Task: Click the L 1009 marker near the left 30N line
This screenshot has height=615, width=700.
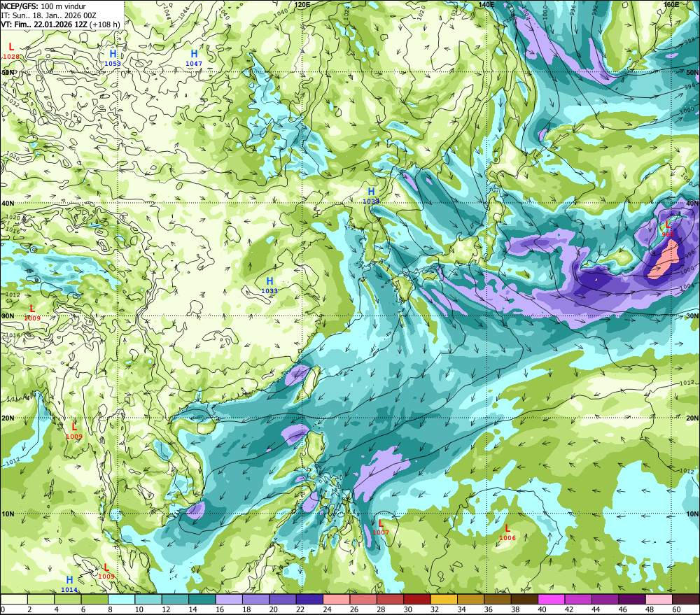Action: pyautogui.click(x=32, y=313)
